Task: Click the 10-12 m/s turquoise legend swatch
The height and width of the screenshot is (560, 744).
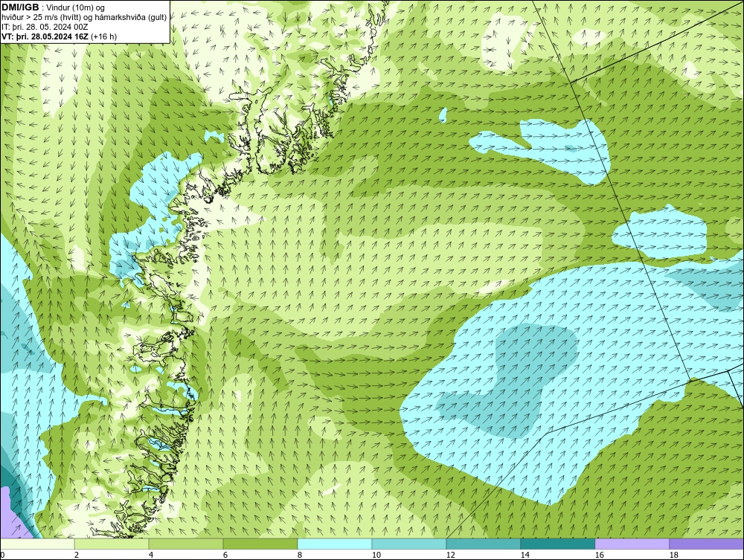Action: click(409, 544)
